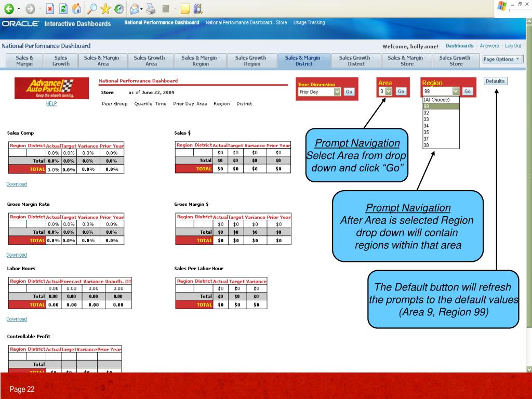
Task: Collapse the Region dropdown arrow
Action: click(455, 91)
